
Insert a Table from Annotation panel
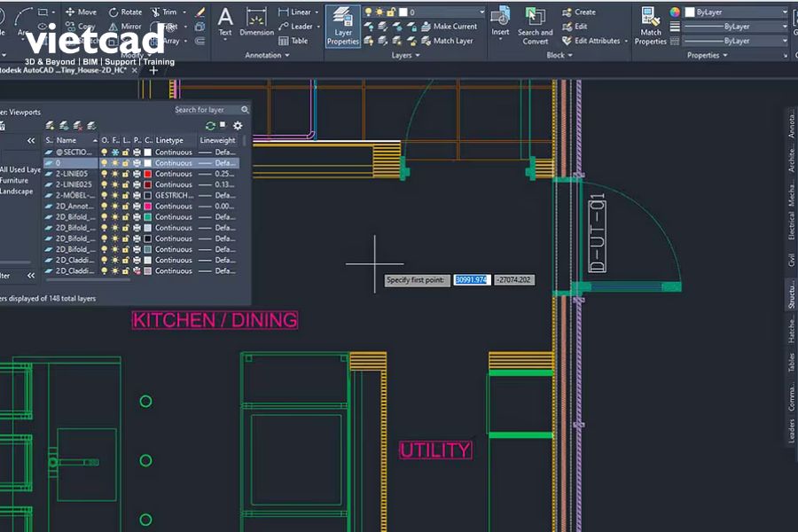[293, 41]
